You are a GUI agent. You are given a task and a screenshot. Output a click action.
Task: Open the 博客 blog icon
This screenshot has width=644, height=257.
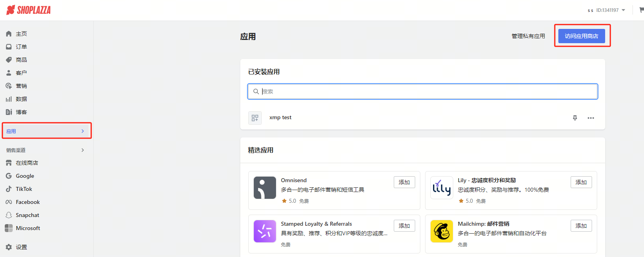point(9,112)
